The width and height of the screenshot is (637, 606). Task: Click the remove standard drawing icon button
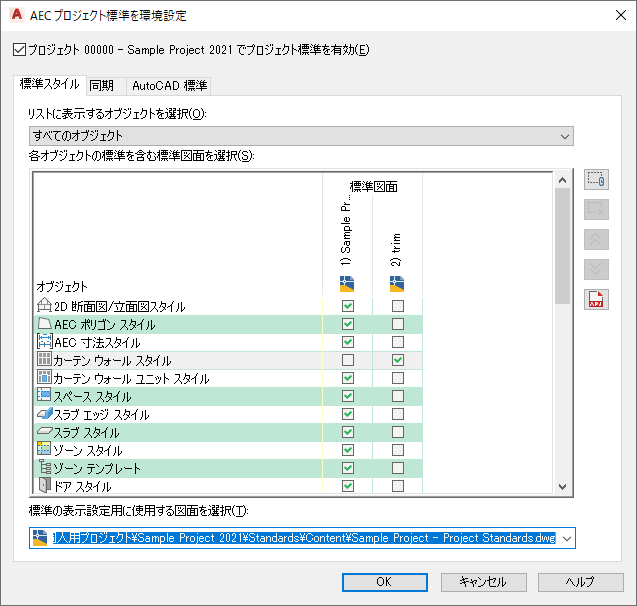tap(596, 209)
